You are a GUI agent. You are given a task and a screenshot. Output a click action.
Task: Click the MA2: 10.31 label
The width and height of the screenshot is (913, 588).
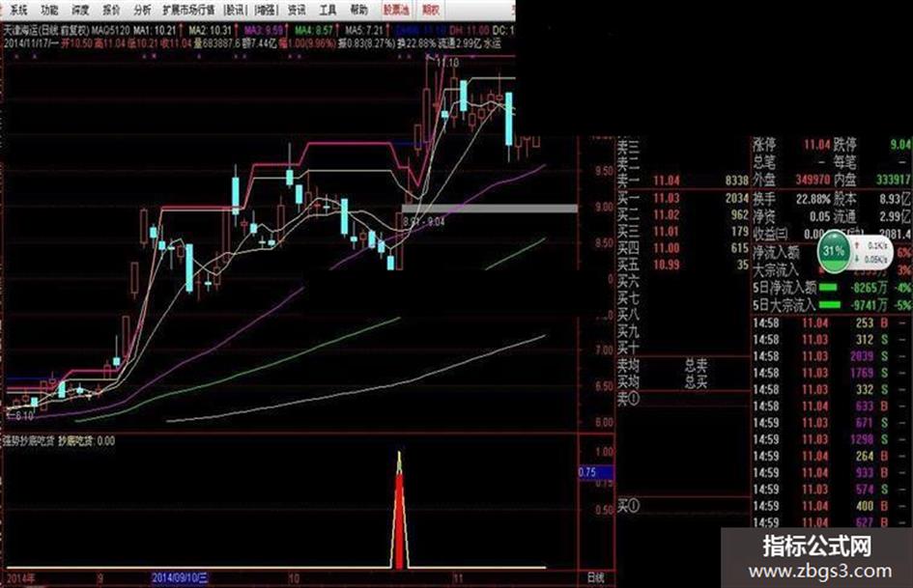pyautogui.click(x=211, y=30)
